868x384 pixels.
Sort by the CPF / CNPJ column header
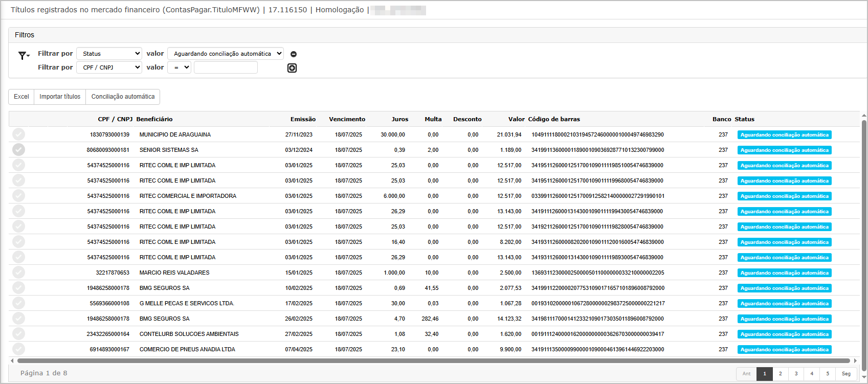pyautogui.click(x=115, y=119)
